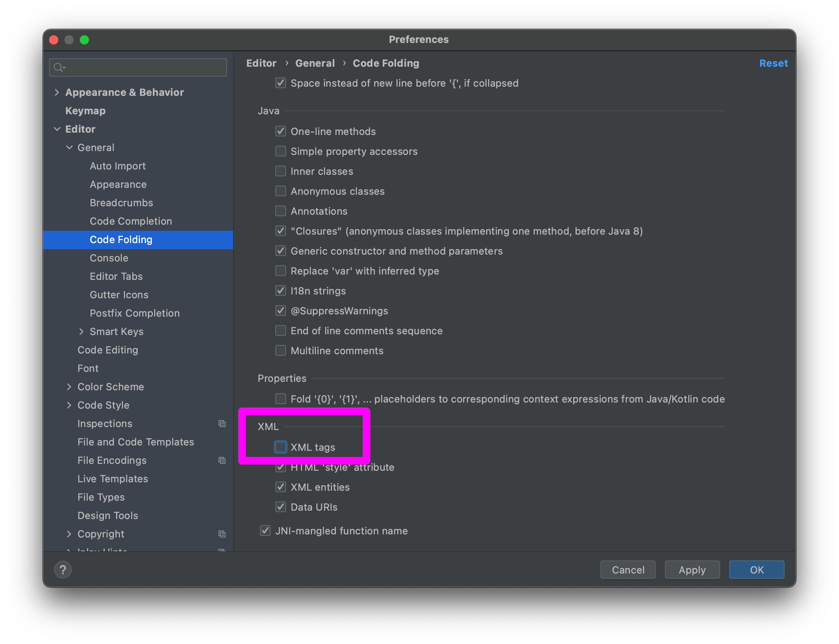
Task: Toggle One-line methods checkbox
Action: (x=281, y=131)
